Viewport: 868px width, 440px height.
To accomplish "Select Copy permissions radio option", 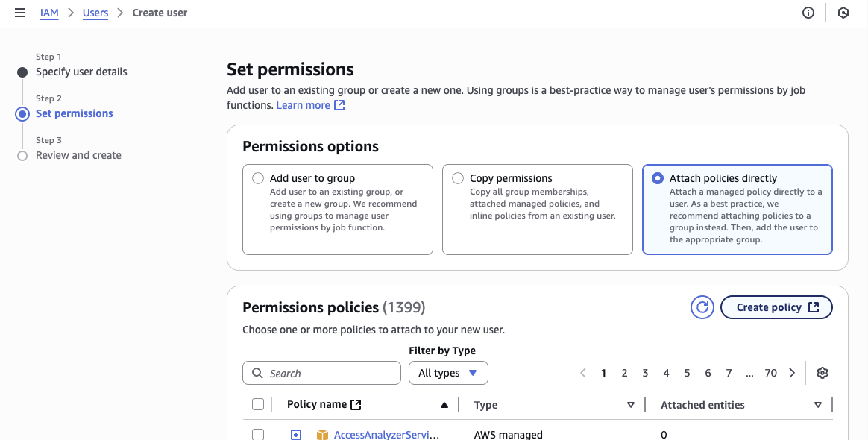I will click(x=458, y=178).
